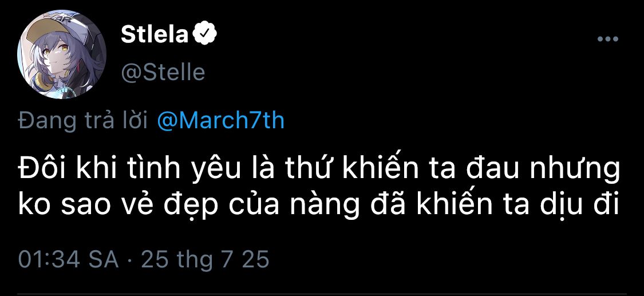The height and width of the screenshot is (296, 644).
Task: Click the 01:34 SA timestamp
Action: (68, 259)
